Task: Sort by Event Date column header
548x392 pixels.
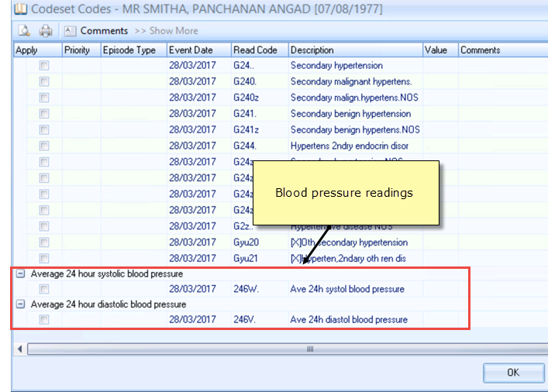Action: pos(191,50)
